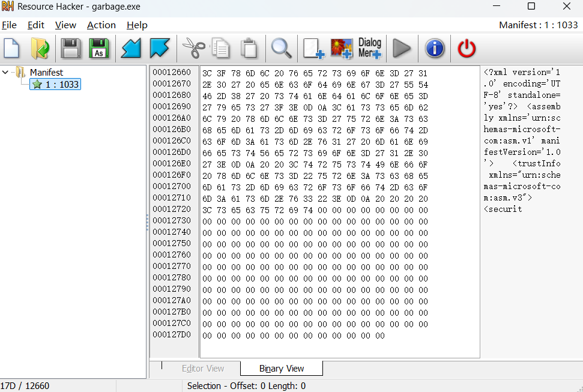Viewport: 583px width, 392px height.
Task: Click the offset address 00012720
Action: [172, 209]
